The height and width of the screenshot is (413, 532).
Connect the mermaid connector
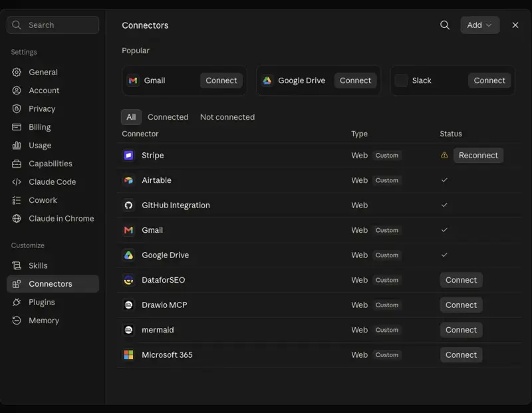pos(461,330)
